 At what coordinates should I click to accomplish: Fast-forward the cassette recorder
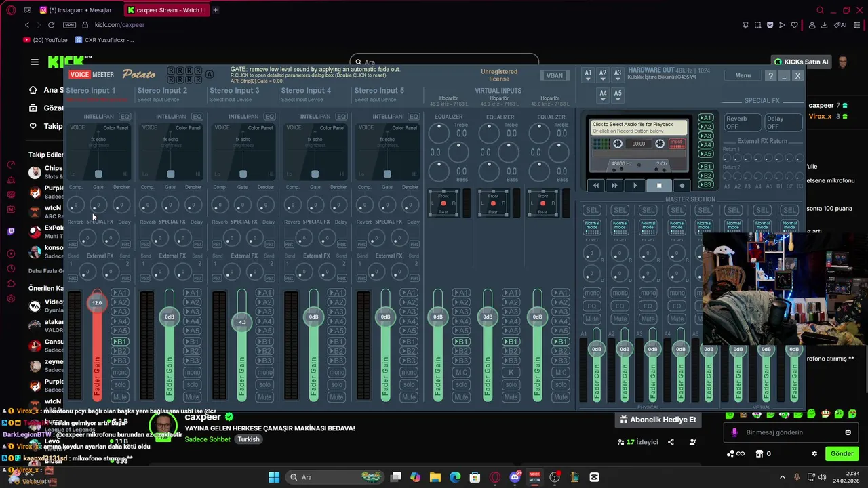(614, 185)
